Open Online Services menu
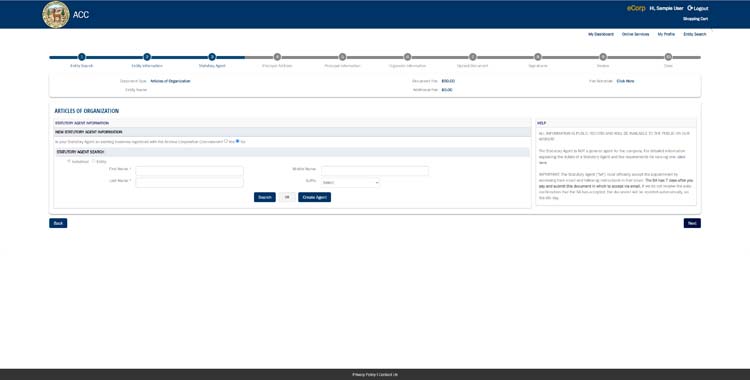Screen dimensions: 750x380 coord(635,34)
